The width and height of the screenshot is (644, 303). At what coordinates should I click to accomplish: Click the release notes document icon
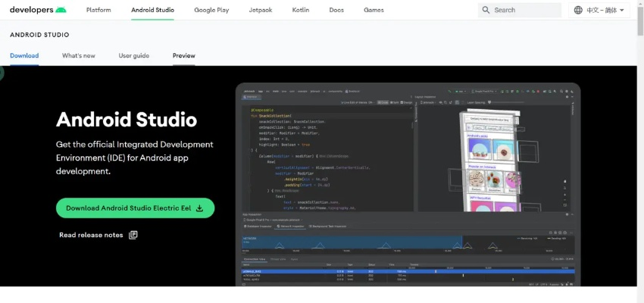click(133, 235)
